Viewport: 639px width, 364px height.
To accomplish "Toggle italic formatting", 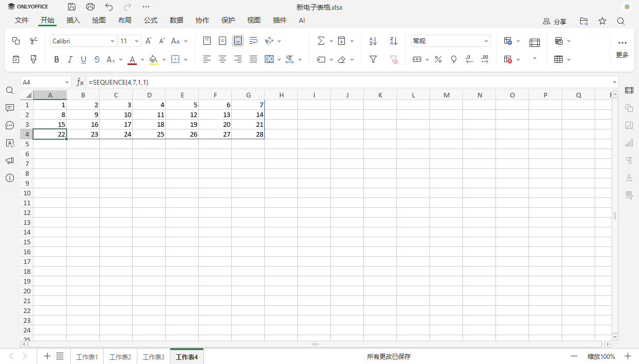I will pos(70,59).
